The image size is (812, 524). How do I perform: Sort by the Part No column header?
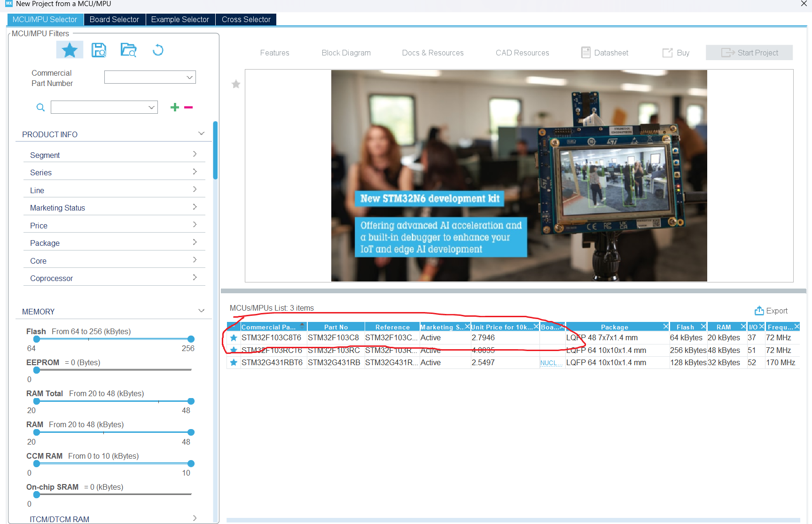336,327
